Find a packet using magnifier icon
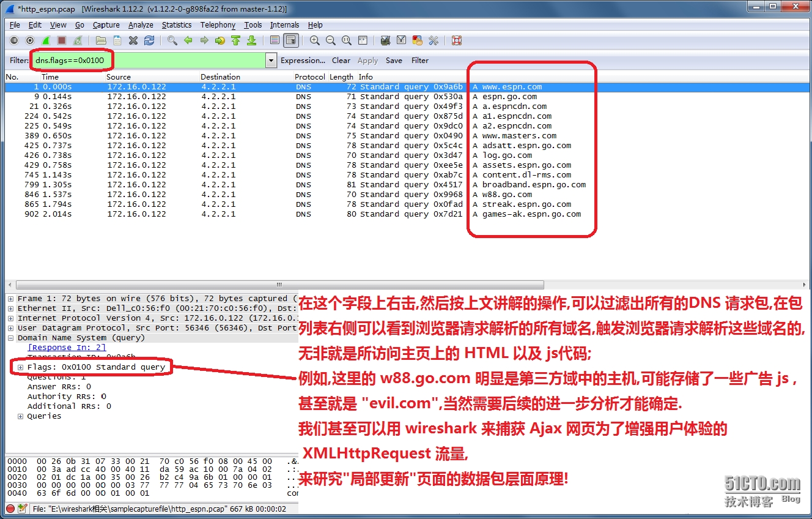The width and height of the screenshot is (812, 519). [x=172, y=40]
